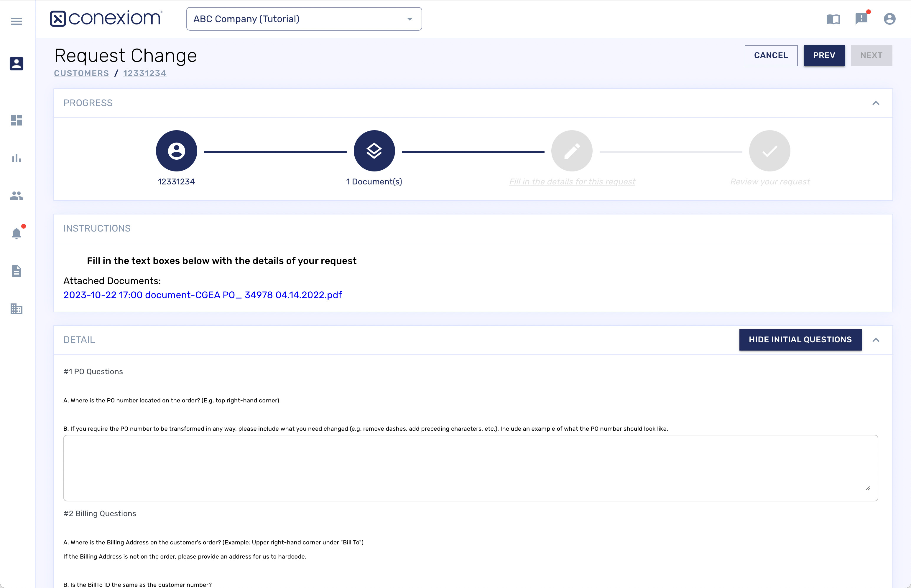Click the Cancel button
The image size is (911, 588).
770,55
